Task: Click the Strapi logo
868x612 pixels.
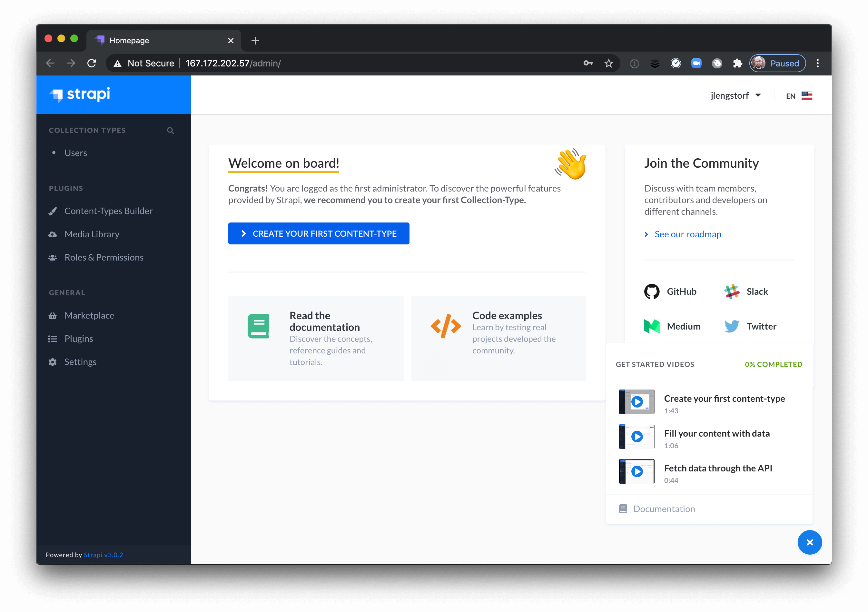Action: pos(80,94)
